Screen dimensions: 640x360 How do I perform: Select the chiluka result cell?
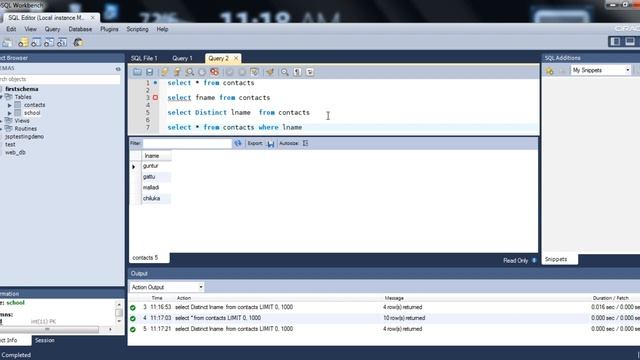[156, 198]
